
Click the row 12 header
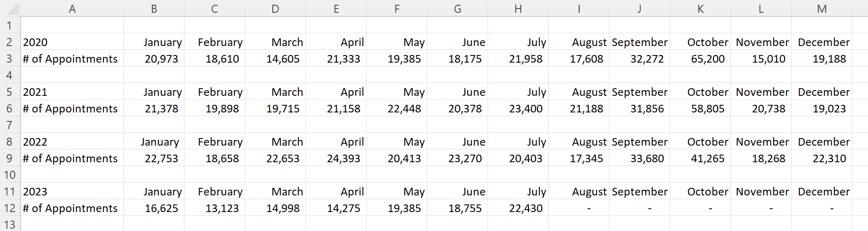click(x=9, y=208)
